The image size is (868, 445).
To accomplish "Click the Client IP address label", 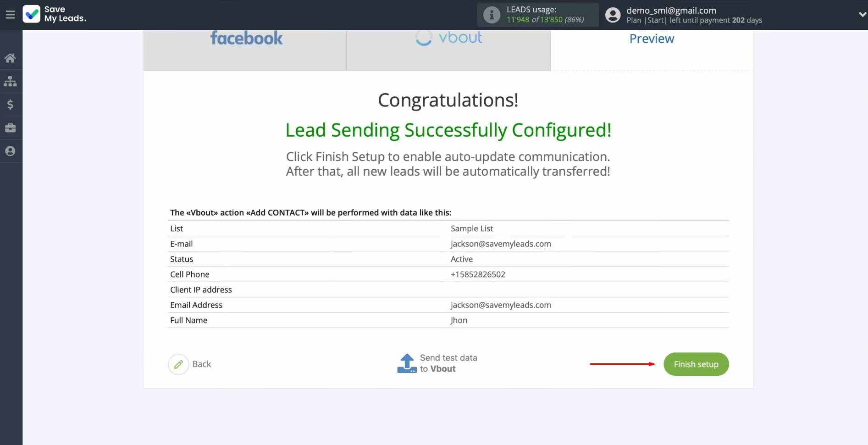I will pos(201,290).
